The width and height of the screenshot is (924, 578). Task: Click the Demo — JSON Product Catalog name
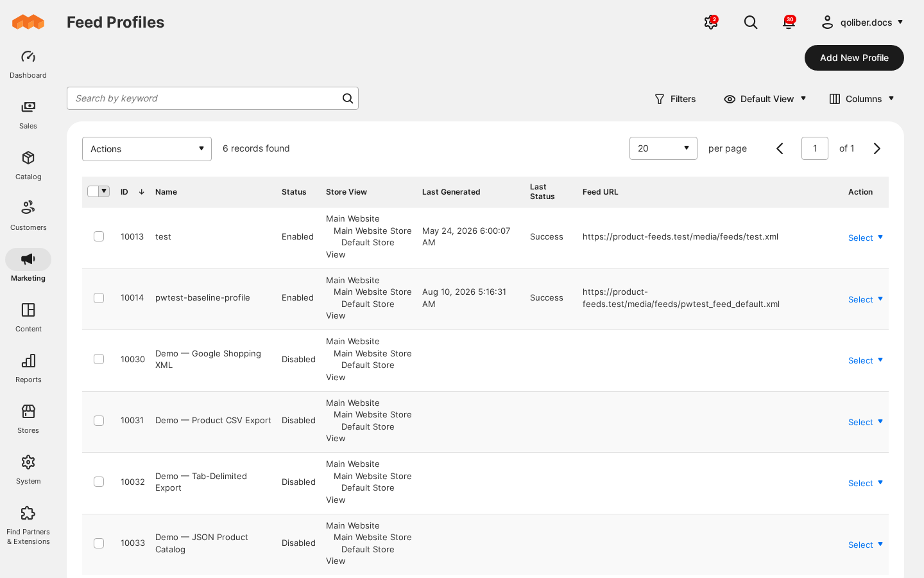201,543
